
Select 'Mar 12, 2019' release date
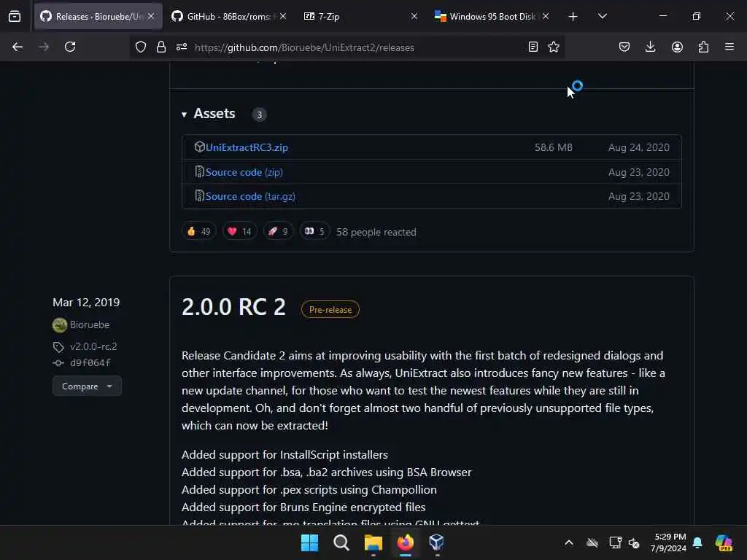(x=86, y=303)
